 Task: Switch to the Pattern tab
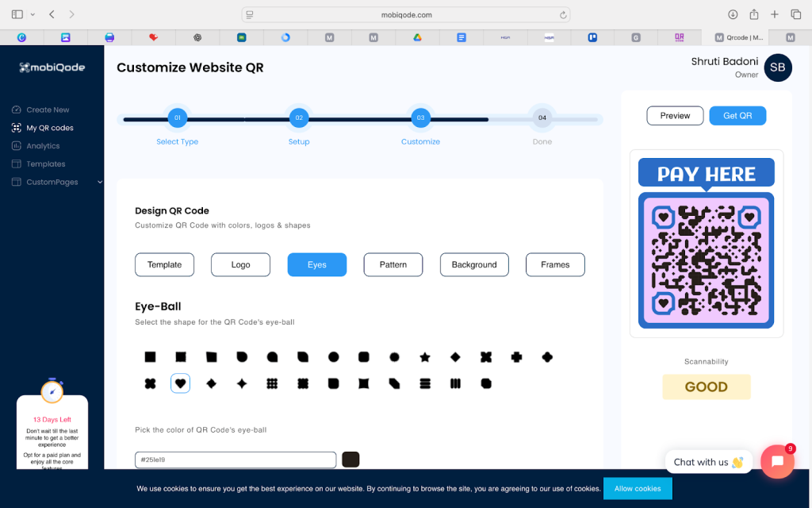click(x=393, y=264)
